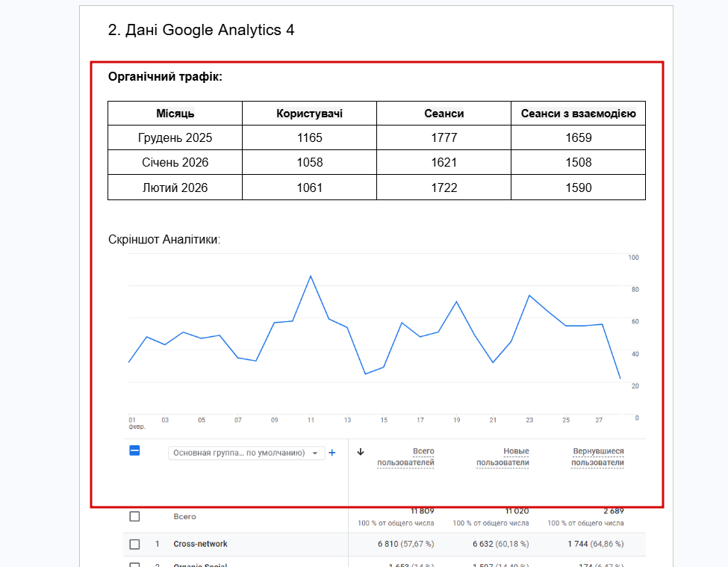Click the total users value 11 809
728x567 pixels.
422,511
